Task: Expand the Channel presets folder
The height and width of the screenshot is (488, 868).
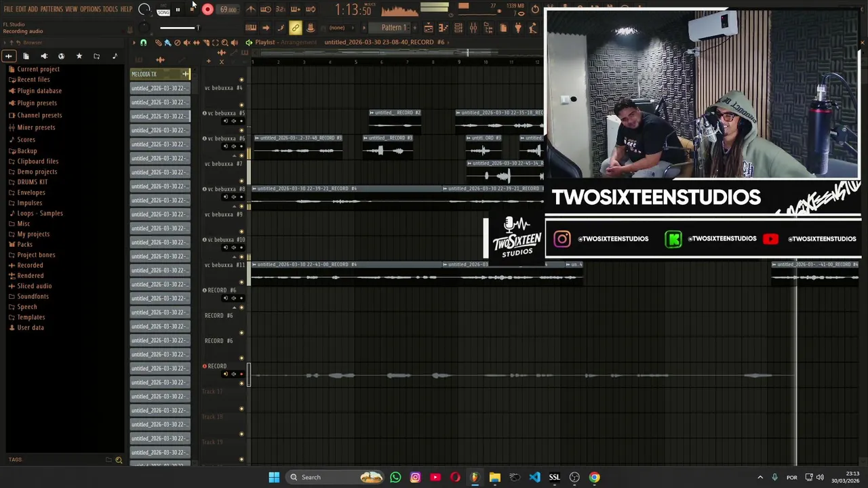Action: click(x=39, y=115)
